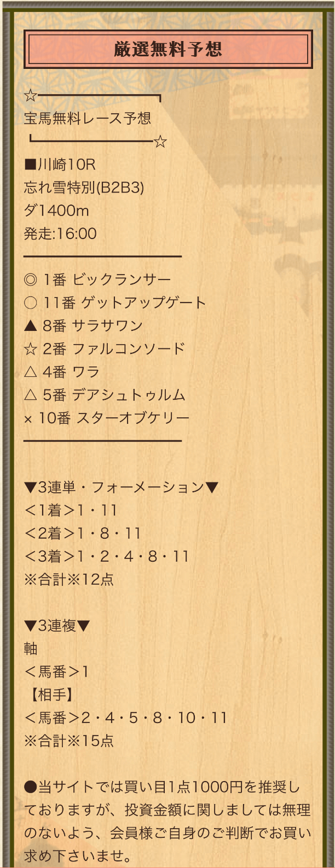Screen dimensions: 335x868
Task: Select the 3連単・フォーメーション heading
Action: pos(121,487)
